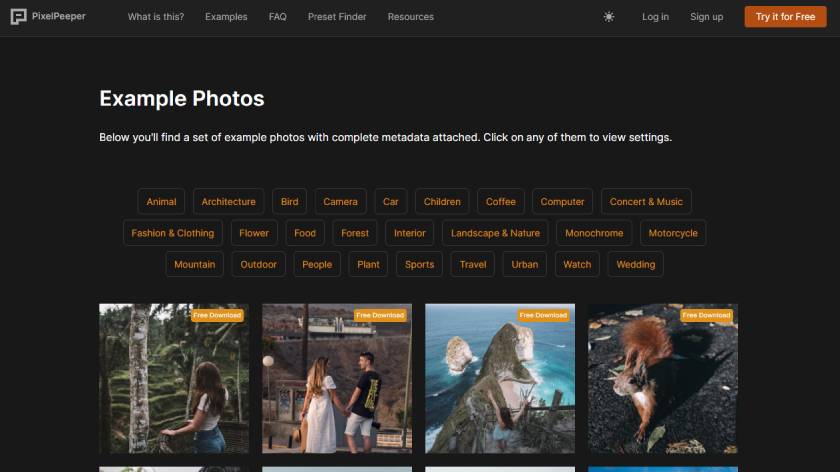Filter photos by Animal tag
Viewport: 840px width, 472px height.
pos(161,202)
